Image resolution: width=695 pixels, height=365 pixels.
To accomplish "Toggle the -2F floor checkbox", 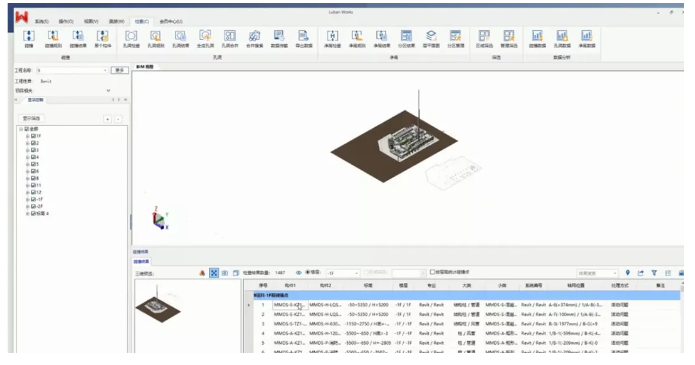I will [34, 206].
